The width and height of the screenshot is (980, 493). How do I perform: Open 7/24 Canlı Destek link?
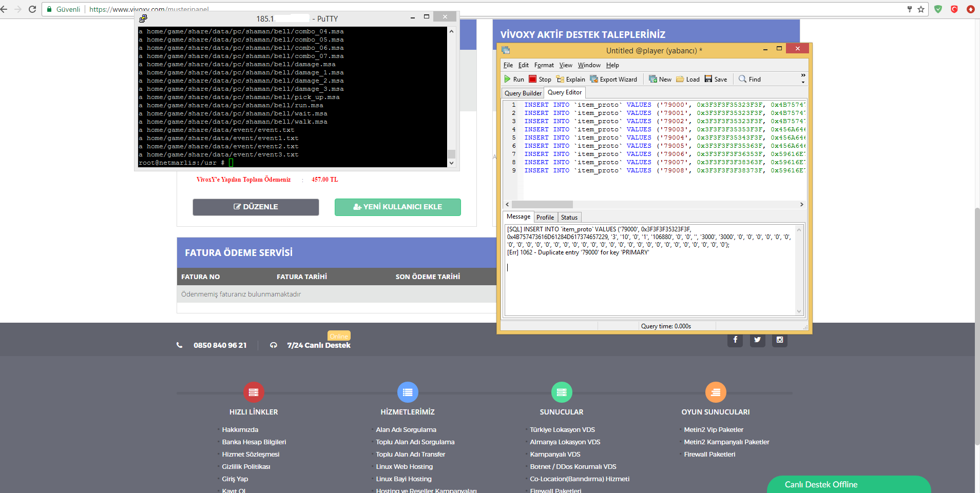pyautogui.click(x=318, y=345)
